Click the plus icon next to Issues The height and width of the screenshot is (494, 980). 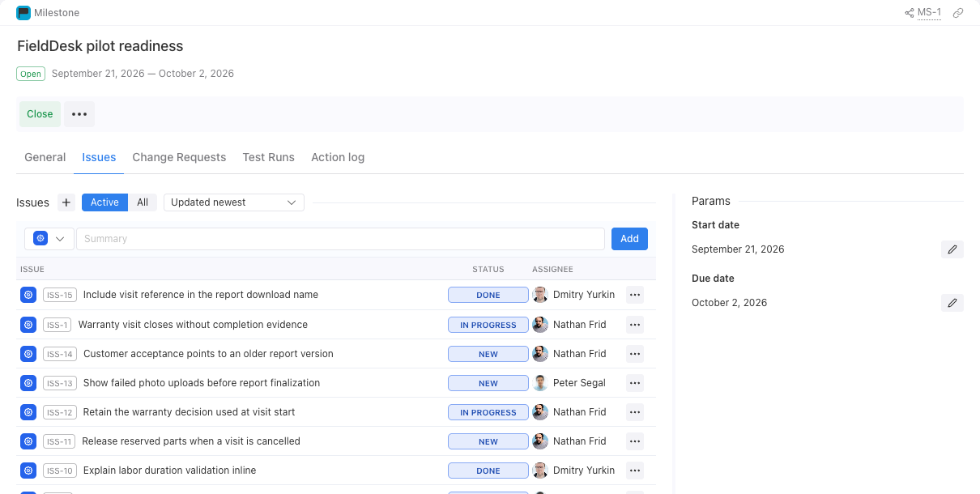(x=66, y=202)
